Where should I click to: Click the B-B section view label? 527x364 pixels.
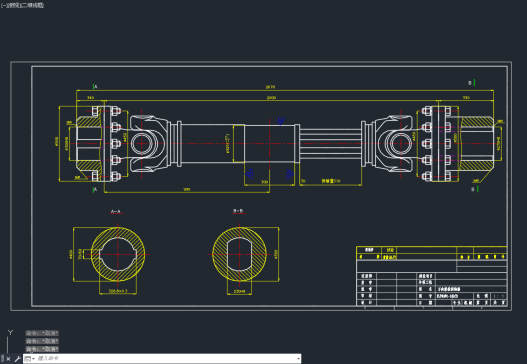click(x=238, y=211)
